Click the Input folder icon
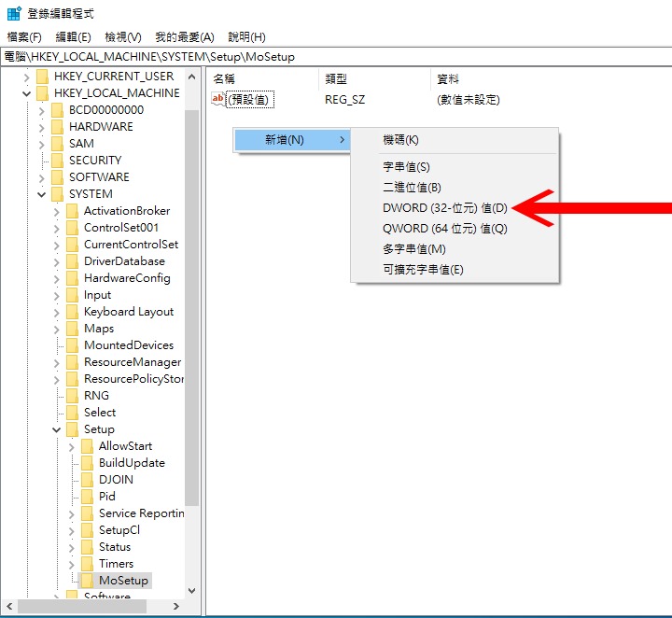Image resolution: width=672 pixels, height=618 pixels. tap(73, 295)
